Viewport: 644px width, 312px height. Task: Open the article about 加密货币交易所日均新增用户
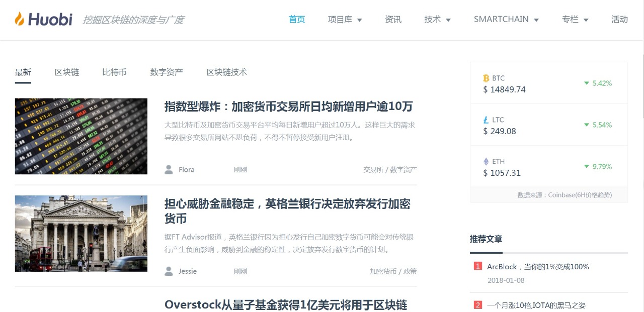288,107
